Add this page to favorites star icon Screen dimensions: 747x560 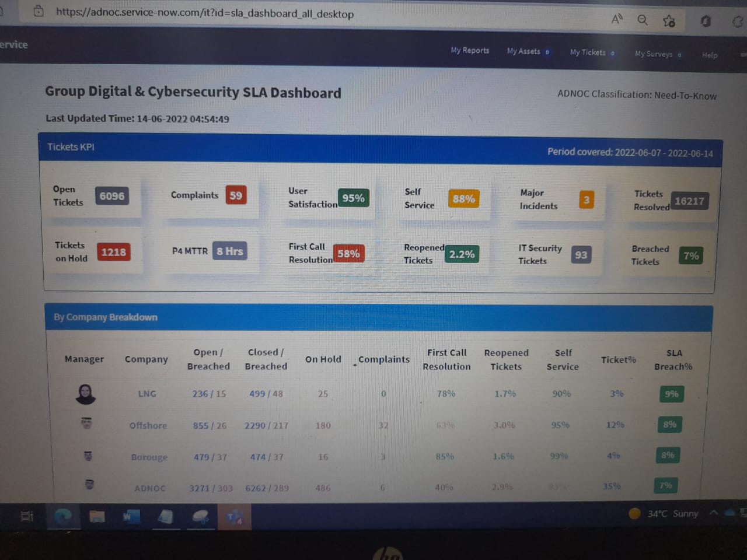(669, 21)
